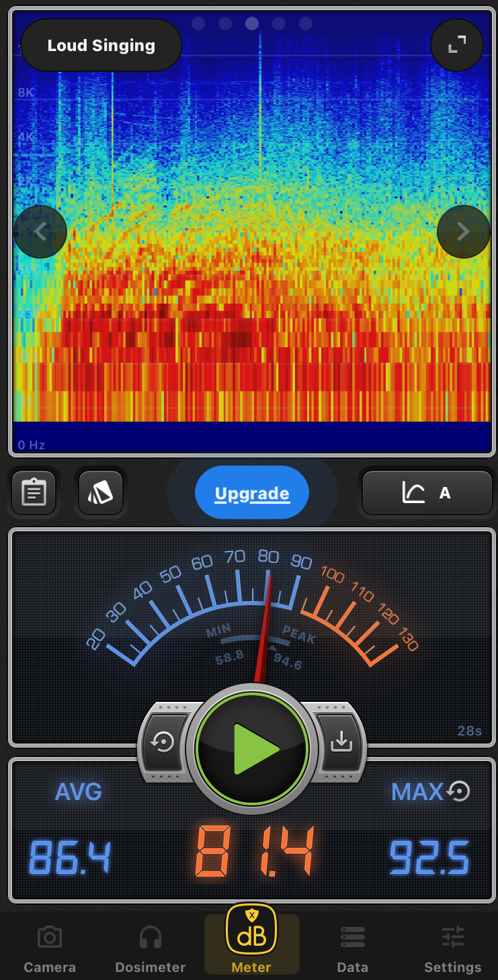The image size is (498, 980).
Task: Tap the save download icon beside play
Action: click(341, 742)
